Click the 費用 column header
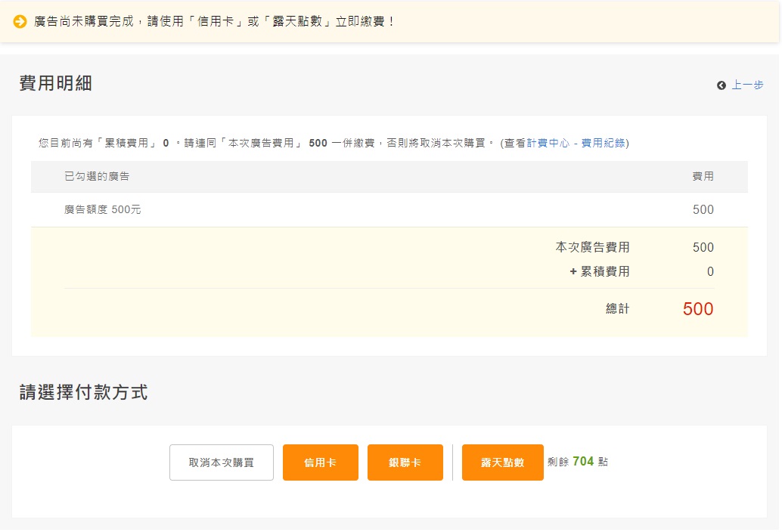The height and width of the screenshot is (532, 782). pyautogui.click(x=703, y=177)
